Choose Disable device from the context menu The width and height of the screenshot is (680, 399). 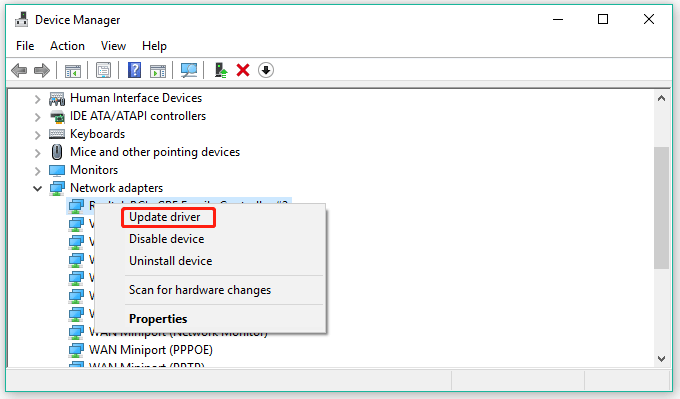pos(210,239)
